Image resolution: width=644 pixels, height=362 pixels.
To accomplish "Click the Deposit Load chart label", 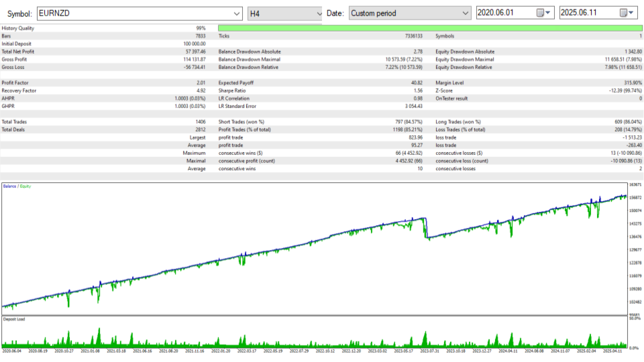I will pos(14,319).
